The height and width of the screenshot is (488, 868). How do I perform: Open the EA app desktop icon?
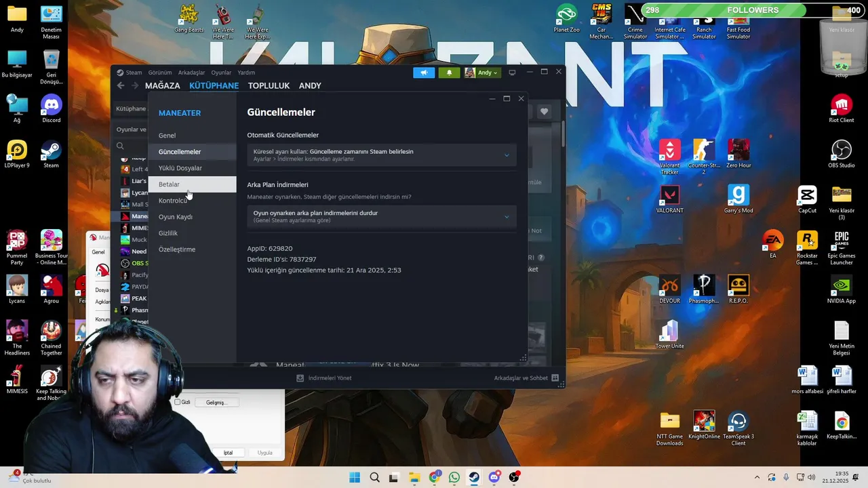773,245
